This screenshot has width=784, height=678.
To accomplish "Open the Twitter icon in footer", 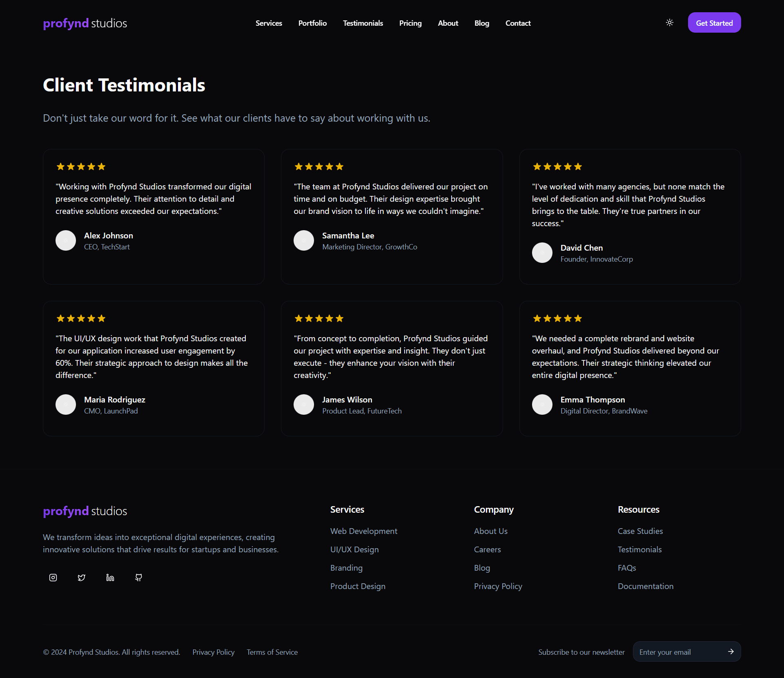I will coord(82,578).
